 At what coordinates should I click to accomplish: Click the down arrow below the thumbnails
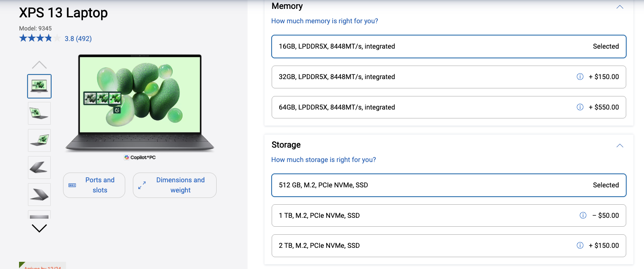pos(39,228)
